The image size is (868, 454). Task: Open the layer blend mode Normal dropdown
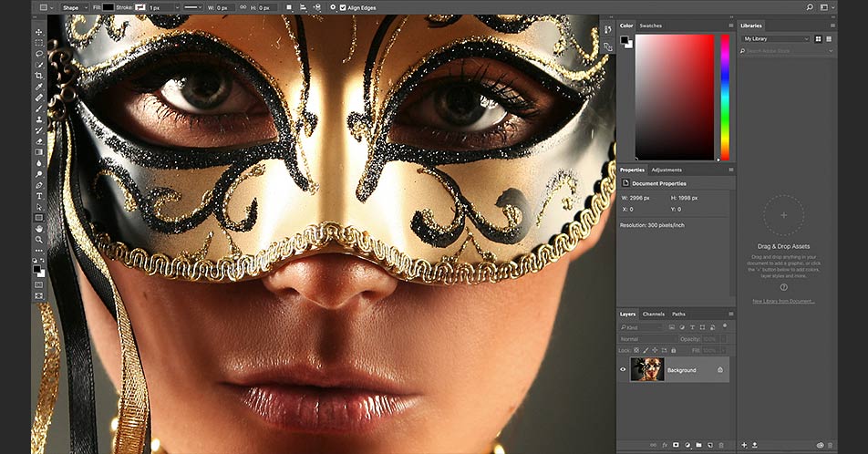point(647,339)
